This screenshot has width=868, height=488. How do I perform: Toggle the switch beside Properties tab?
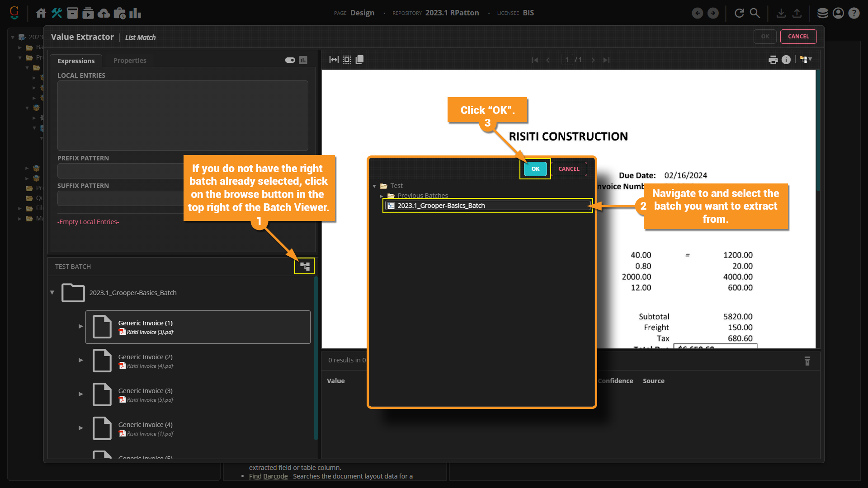point(290,60)
